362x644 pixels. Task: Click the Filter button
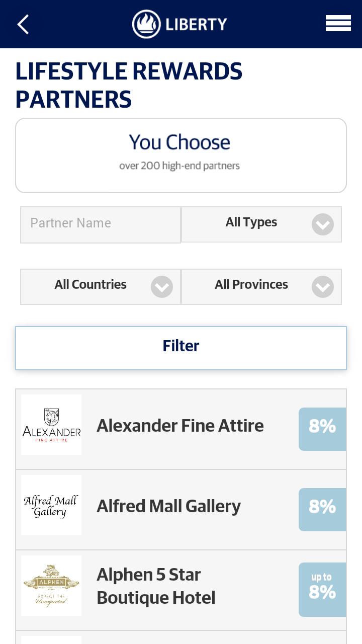[181, 348]
